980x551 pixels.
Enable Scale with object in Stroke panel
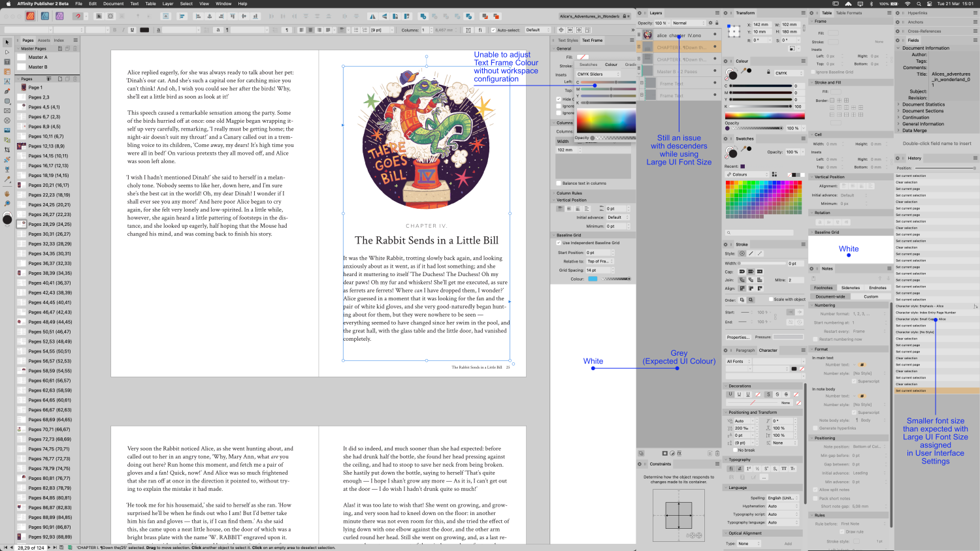click(771, 300)
